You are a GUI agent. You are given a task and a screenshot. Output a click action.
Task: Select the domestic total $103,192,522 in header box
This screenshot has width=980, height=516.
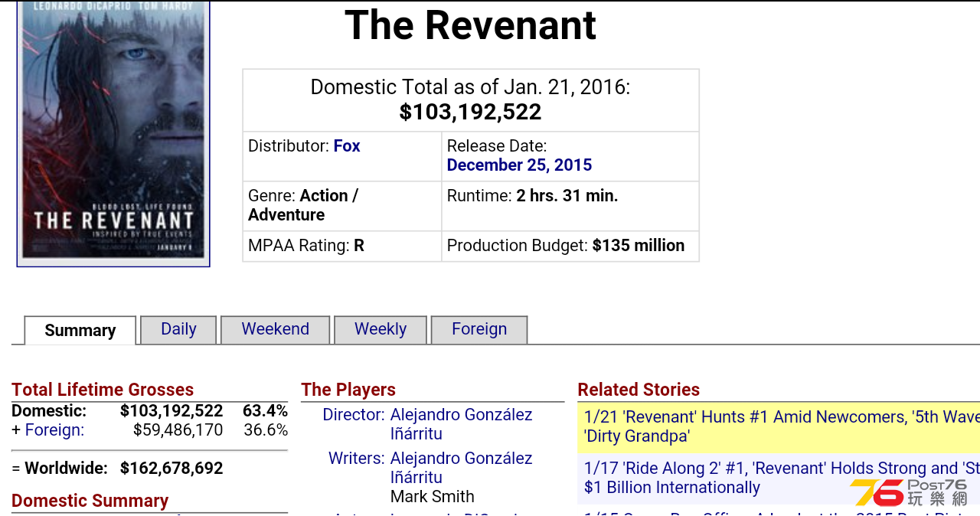coord(470,113)
